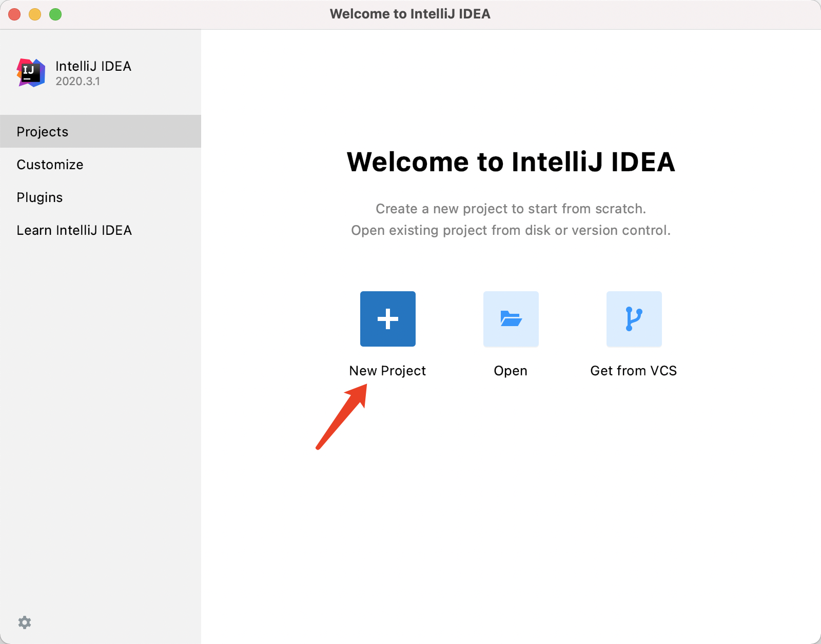The height and width of the screenshot is (644, 821).
Task: Maximize the window with the green button
Action: pyautogui.click(x=55, y=14)
